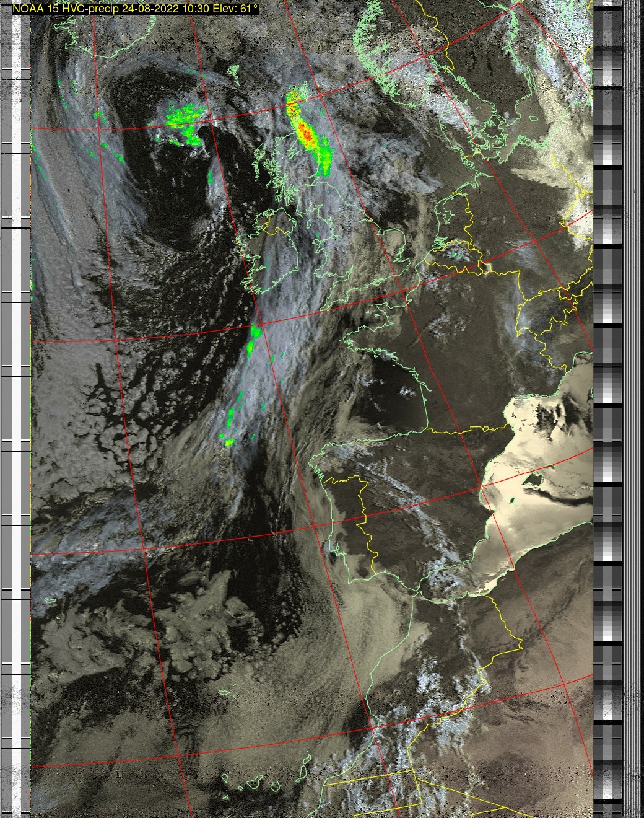Screen dimensions: 644x818
Task: Click the dark Balearic island in the sun glint
Action: (x=531, y=479)
